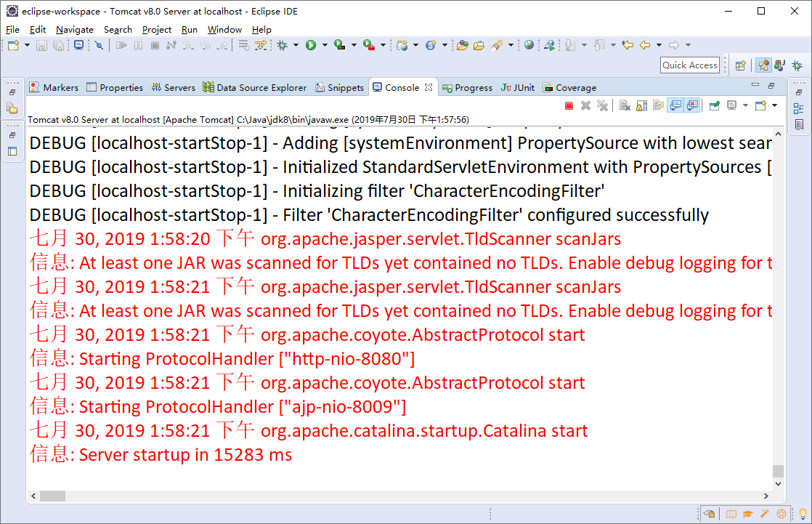Screen dimensions: 812x524
Task: Open the External Tools dropdown arrow
Action: [383, 46]
